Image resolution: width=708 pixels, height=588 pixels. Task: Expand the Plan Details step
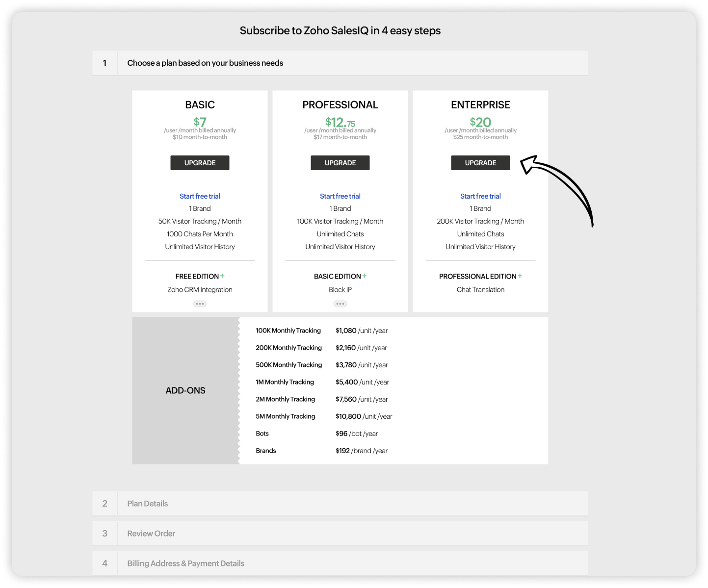click(x=340, y=504)
